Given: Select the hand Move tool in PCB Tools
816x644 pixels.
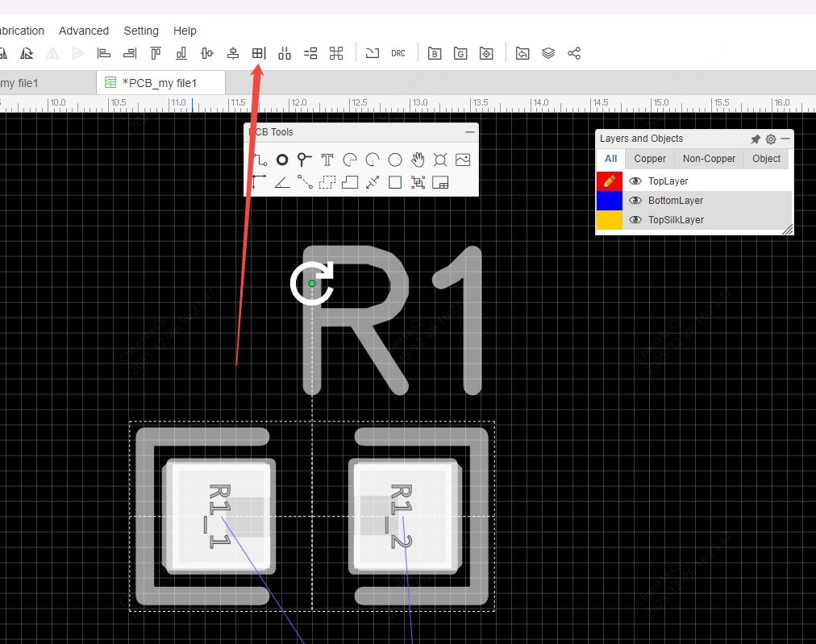Looking at the screenshot, I should [x=418, y=160].
